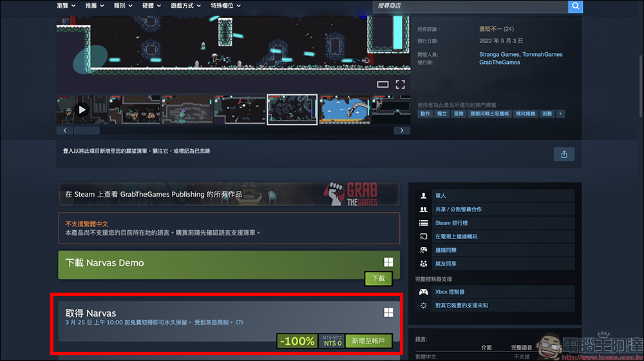Screen dimensions: 644x361
Task: Click the plus button to add tags
Action: tap(560, 114)
